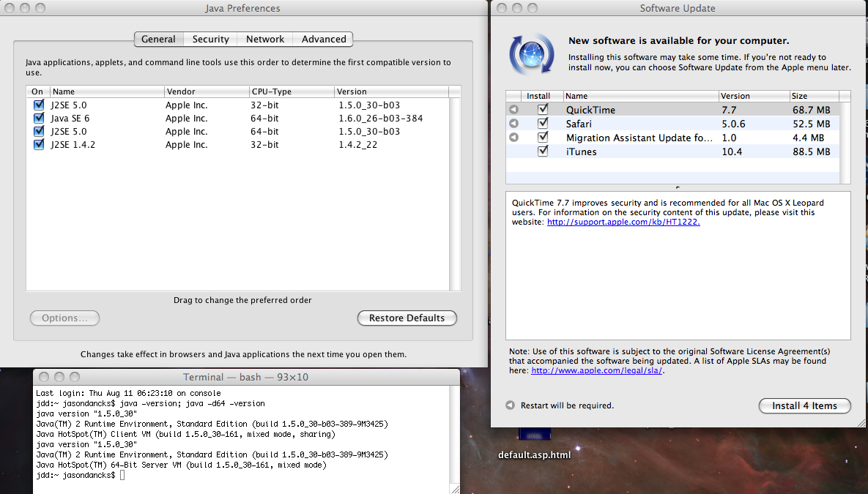
Task: Click the Terminal prompt cursor line
Action: [x=81, y=475]
